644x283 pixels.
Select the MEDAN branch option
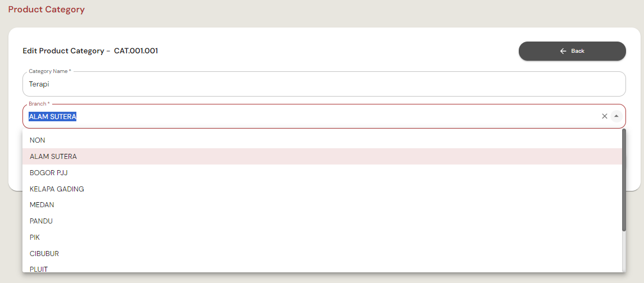pyautogui.click(x=42, y=205)
